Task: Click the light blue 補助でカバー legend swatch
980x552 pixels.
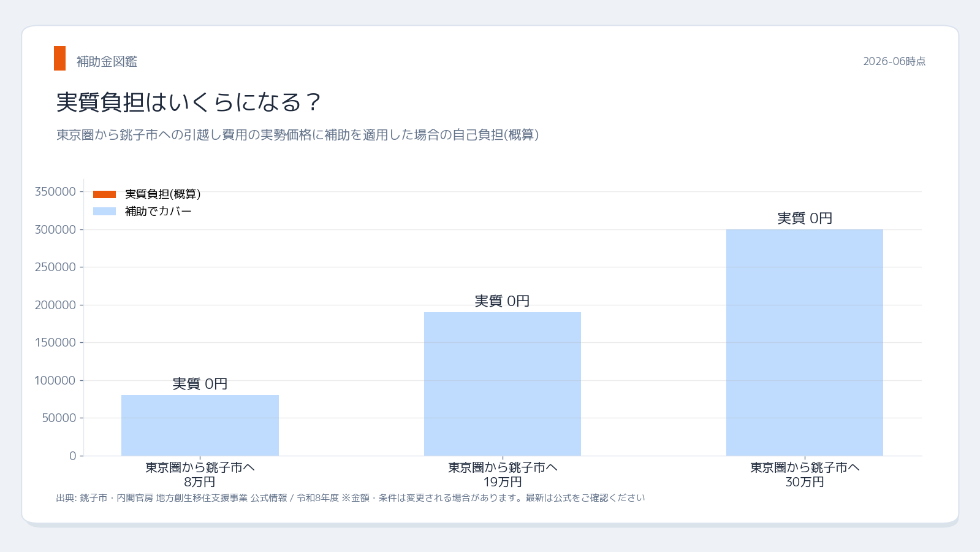Action: click(x=104, y=212)
